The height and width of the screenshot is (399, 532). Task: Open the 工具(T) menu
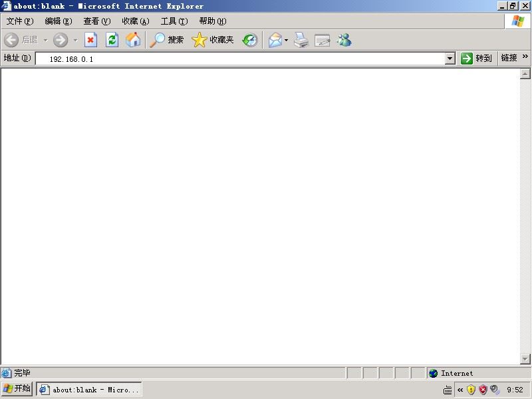174,21
